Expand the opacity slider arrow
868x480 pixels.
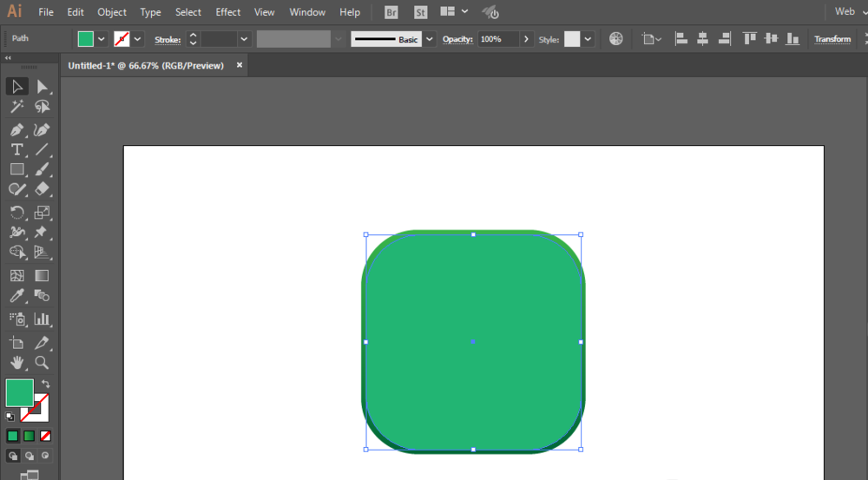526,39
